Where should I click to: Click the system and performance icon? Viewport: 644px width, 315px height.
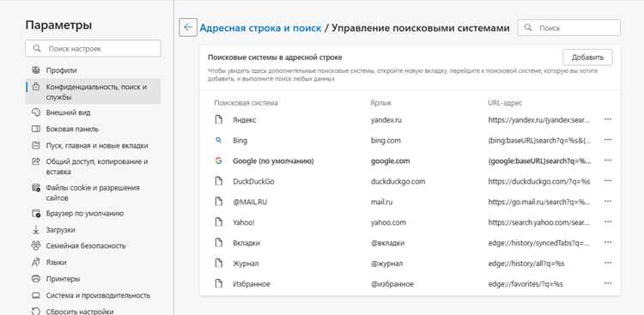point(36,295)
